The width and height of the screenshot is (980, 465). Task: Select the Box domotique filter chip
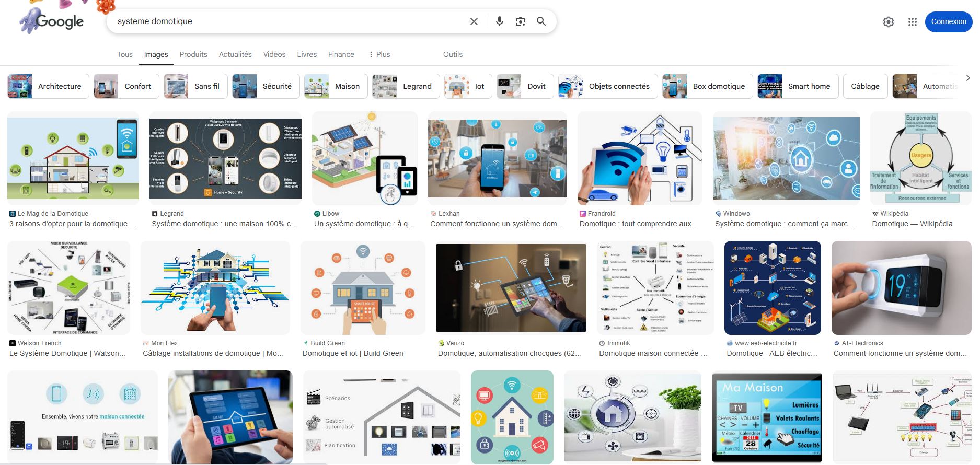[x=707, y=86]
